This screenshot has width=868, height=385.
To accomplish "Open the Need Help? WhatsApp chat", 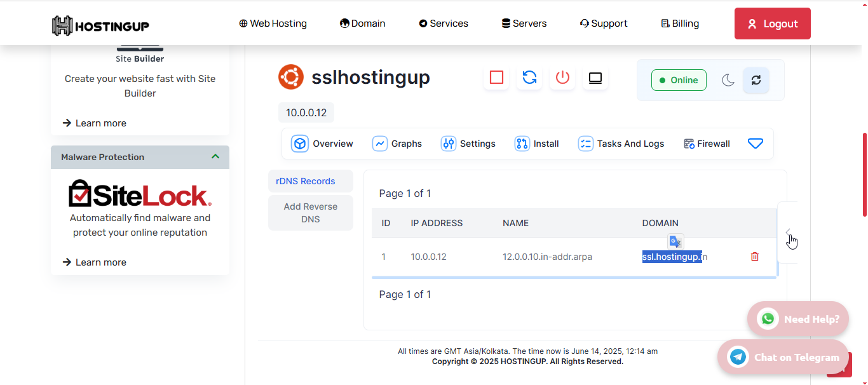I will point(798,319).
